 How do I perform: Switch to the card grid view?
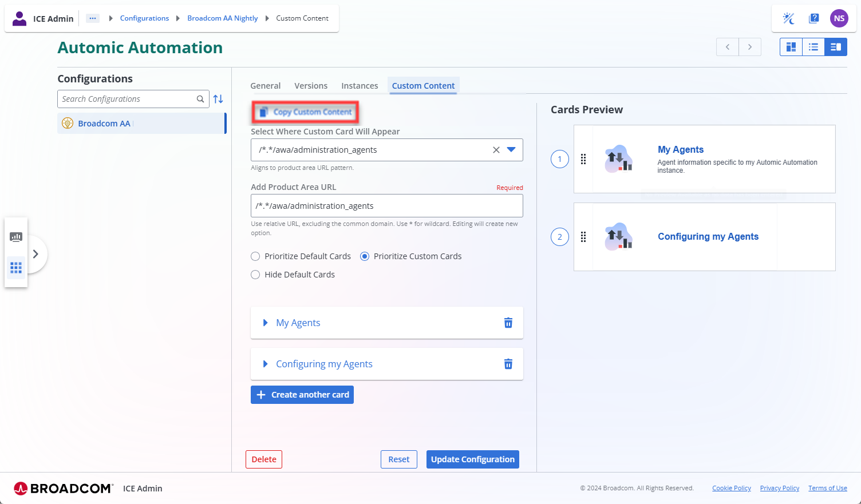coord(791,47)
